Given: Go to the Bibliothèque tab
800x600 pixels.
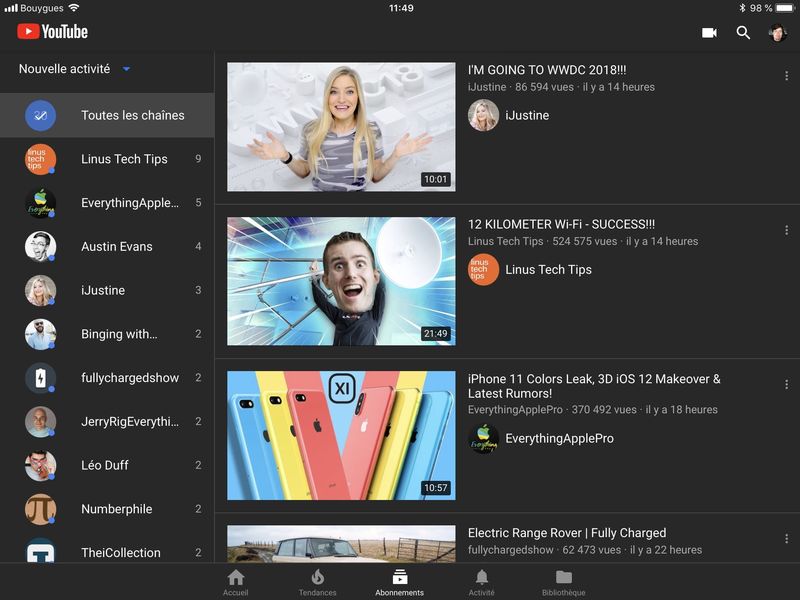Looking at the screenshot, I should (x=564, y=583).
